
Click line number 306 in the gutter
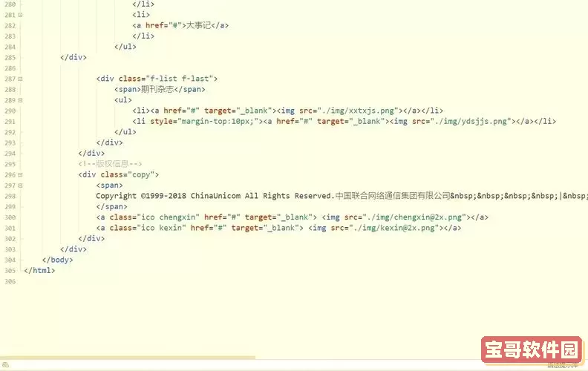coord(10,281)
